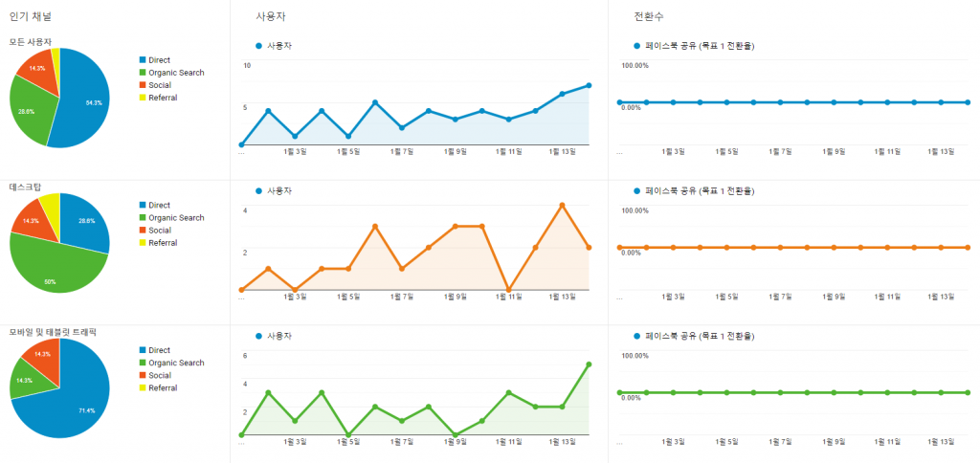Click 사용자 legend dot in 모바일 및 태블릿 row
The image size is (980, 463).
point(258,337)
